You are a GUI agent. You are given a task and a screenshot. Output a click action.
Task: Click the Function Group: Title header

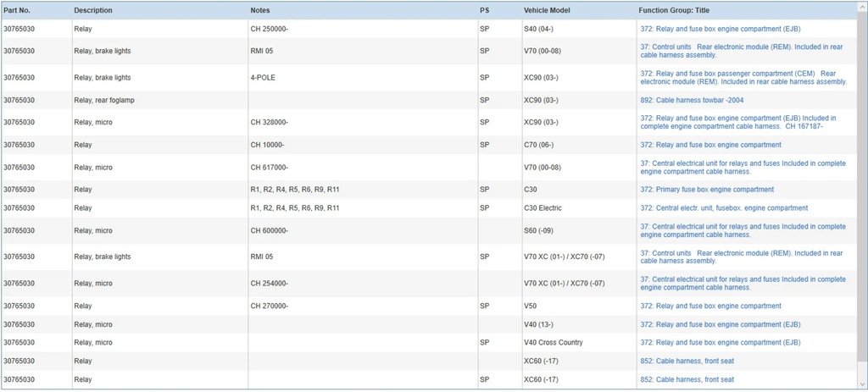point(687,10)
